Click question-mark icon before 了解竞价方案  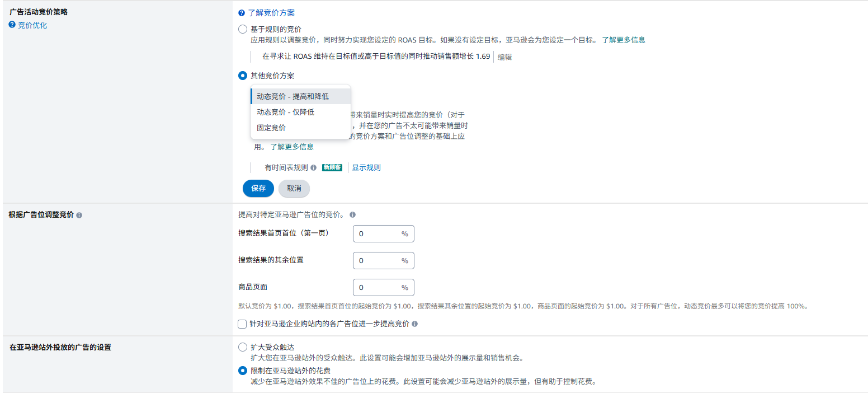pos(240,13)
